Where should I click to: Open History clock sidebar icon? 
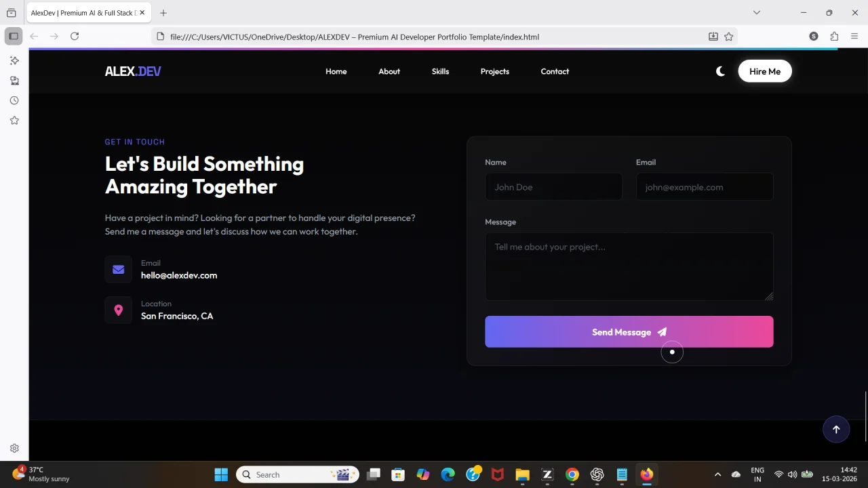14,100
